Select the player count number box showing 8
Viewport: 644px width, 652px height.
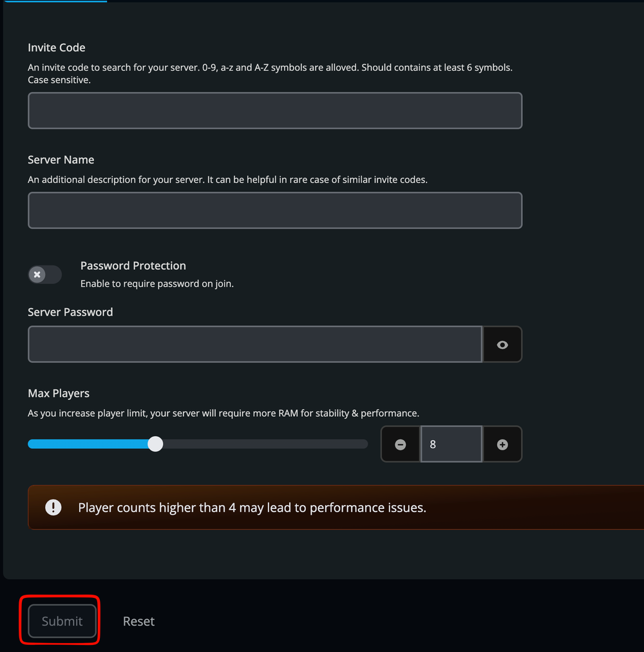coord(451,444)
